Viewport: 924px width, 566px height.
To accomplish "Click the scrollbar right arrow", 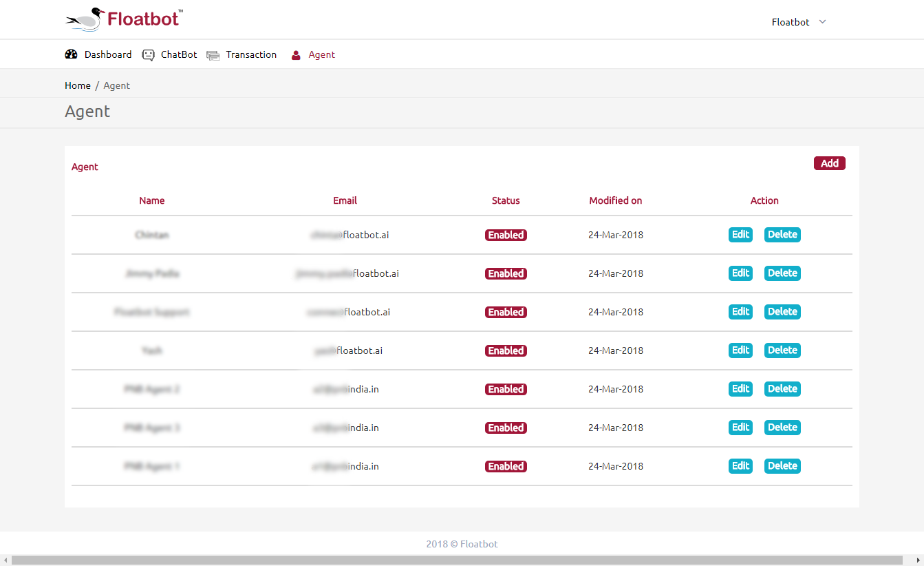I will pyautogui.click(x=918, y=560).
